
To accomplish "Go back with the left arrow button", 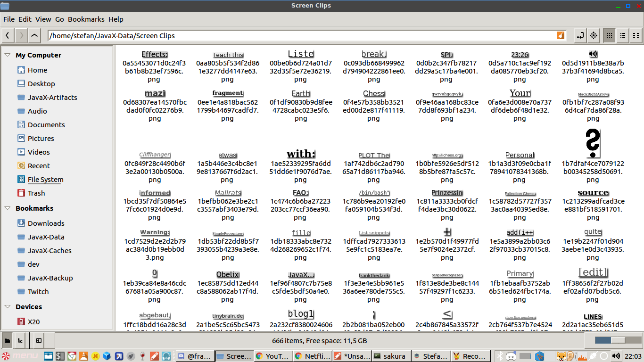I will pyautogui.click(x=8, y=35).
